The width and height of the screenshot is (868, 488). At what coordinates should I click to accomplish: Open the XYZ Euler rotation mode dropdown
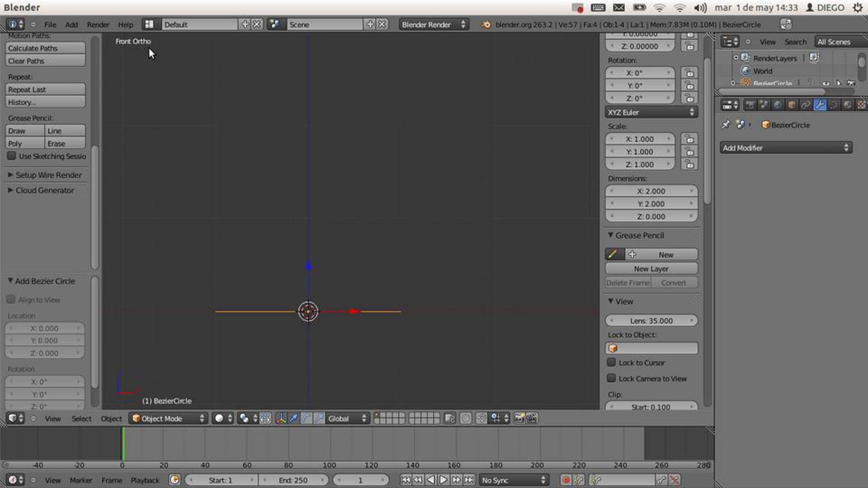pos(651,112)
